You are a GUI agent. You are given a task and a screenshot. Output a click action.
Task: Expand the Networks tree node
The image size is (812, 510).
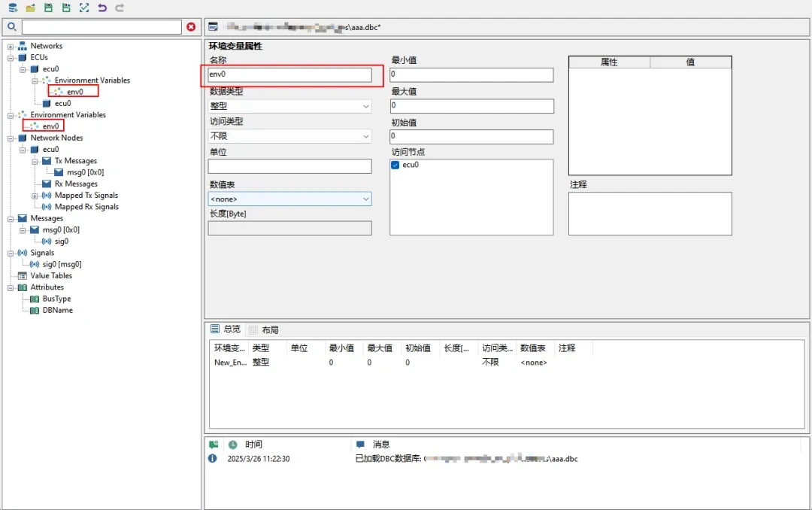(11, 47)
